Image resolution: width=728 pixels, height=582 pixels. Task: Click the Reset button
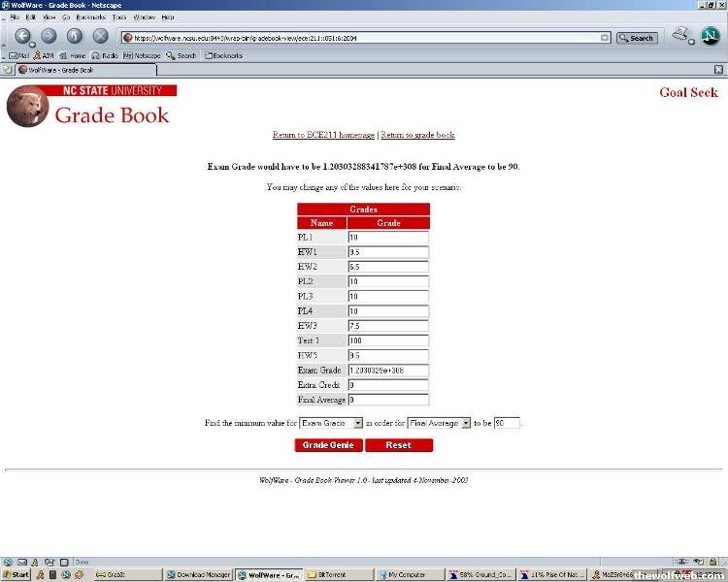[398, 445]
